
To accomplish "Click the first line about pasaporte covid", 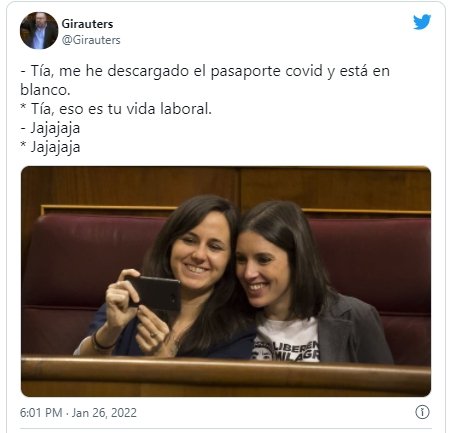I will tap(205, 71).
